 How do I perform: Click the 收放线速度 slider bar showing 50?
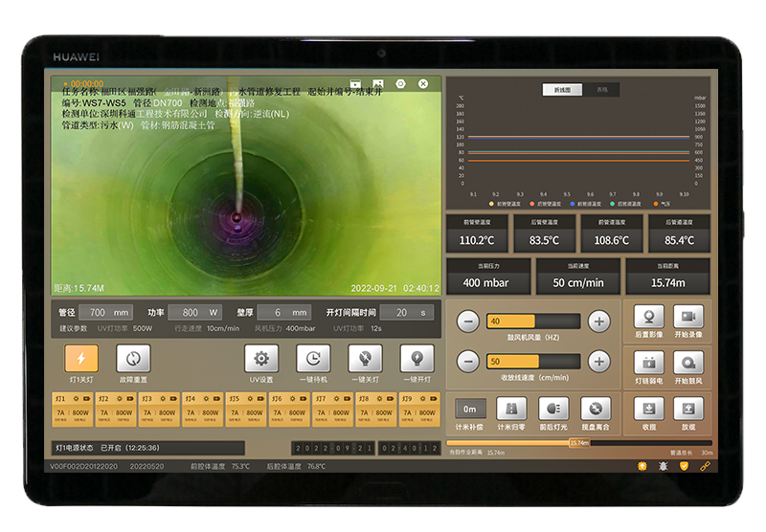point(533,361)
